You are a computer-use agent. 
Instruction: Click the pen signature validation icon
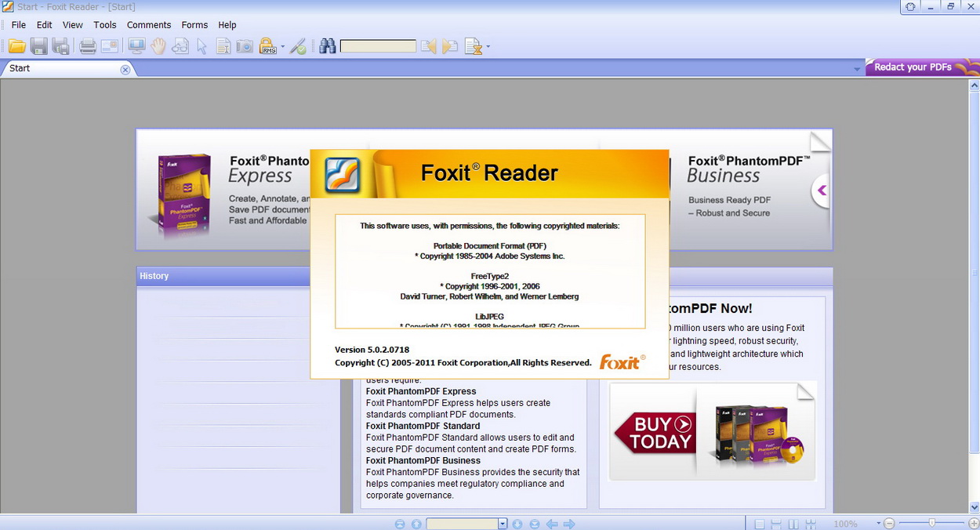point(298,46)
